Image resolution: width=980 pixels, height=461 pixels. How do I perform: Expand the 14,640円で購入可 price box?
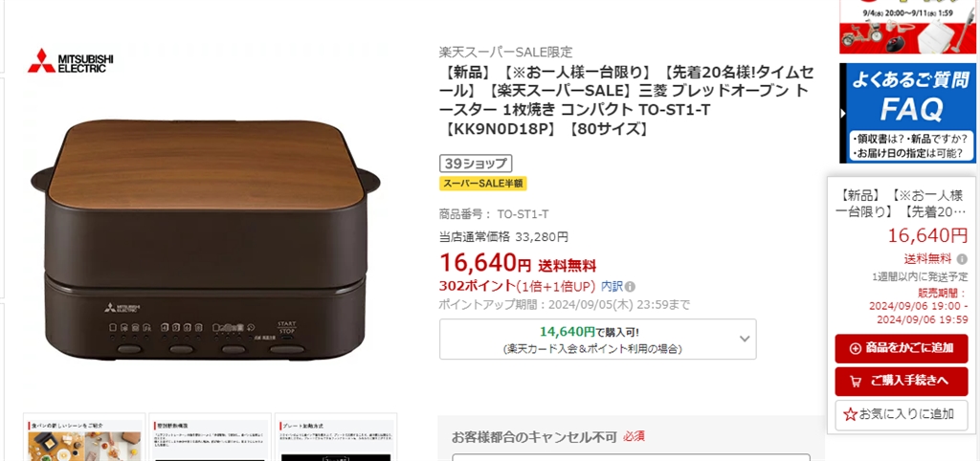pos(597,340)
